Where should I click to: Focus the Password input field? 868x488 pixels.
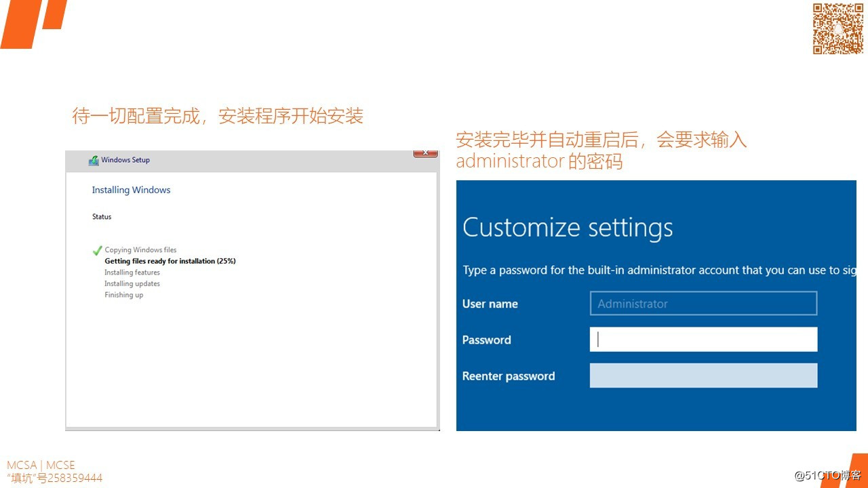pos(703,340)
